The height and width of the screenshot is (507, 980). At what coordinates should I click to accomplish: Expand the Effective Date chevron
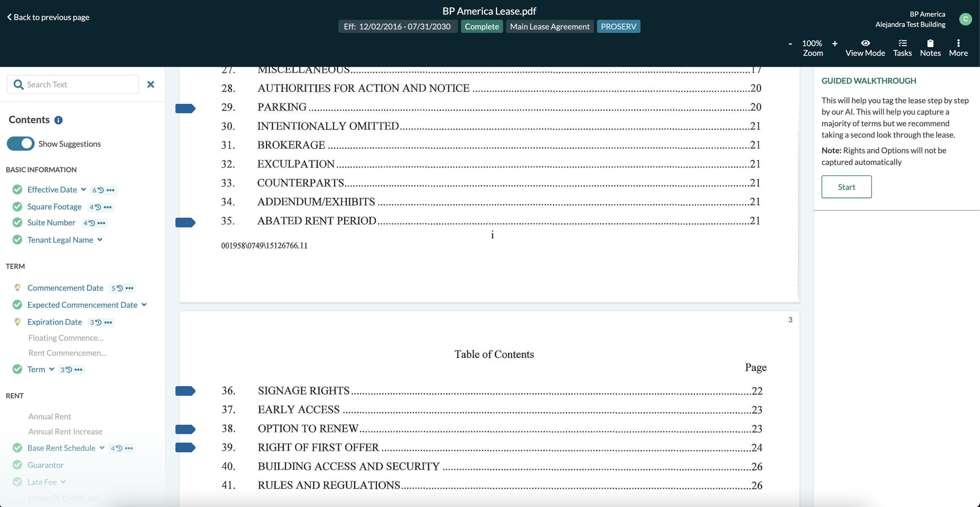[x=83, y=189]
